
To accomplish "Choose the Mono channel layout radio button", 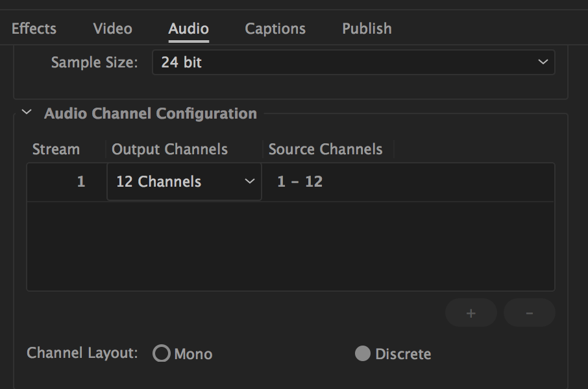I will pyautogui.click(x=162, y=353).
